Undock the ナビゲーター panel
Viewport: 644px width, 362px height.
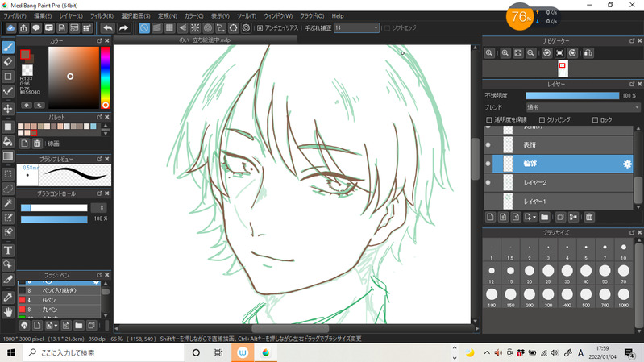[x=632, y=40]
